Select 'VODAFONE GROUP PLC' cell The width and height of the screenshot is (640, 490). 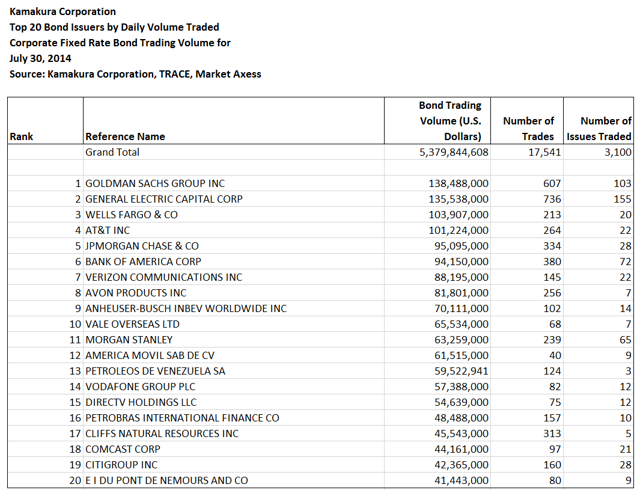[x=140, y=387]
